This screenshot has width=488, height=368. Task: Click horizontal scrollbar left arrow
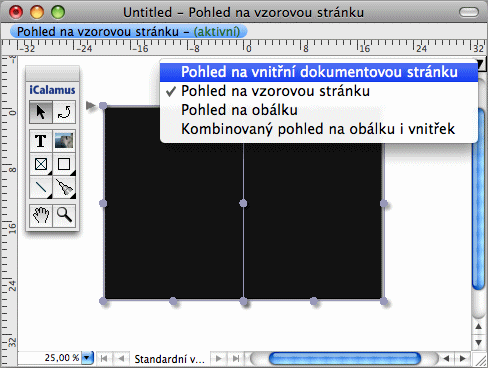tap(446, 359)
